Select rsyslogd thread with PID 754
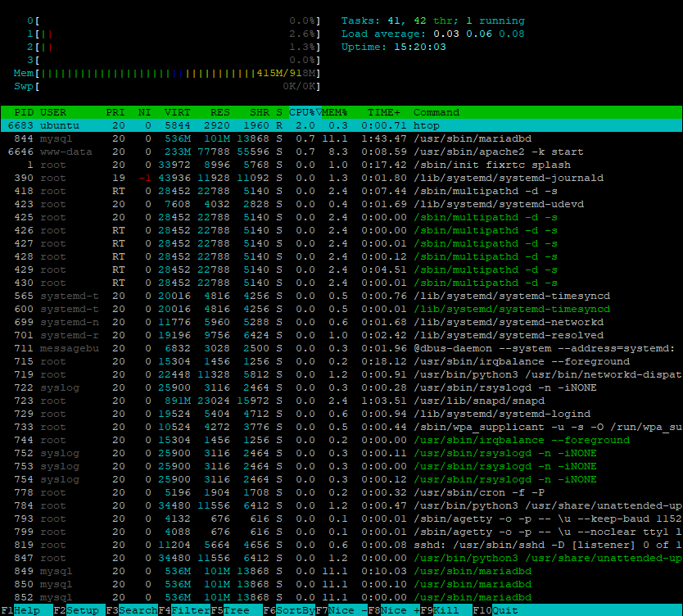Viewport: 683px width, 616px height. (x=341, y=479)
